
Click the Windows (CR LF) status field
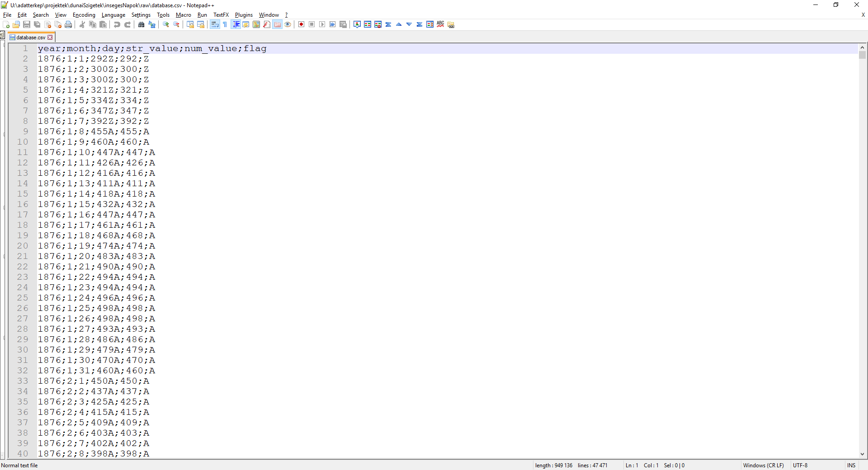click(x=763, y=465)
